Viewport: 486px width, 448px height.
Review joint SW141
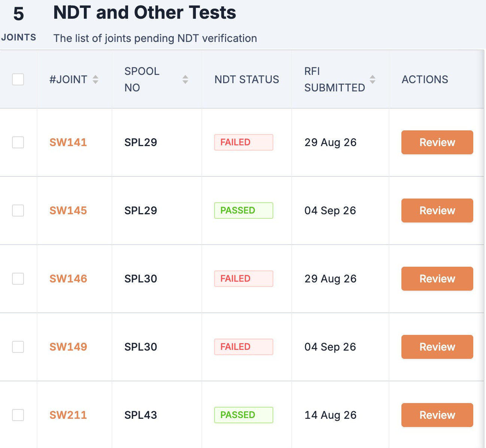(x=437, y=142)
